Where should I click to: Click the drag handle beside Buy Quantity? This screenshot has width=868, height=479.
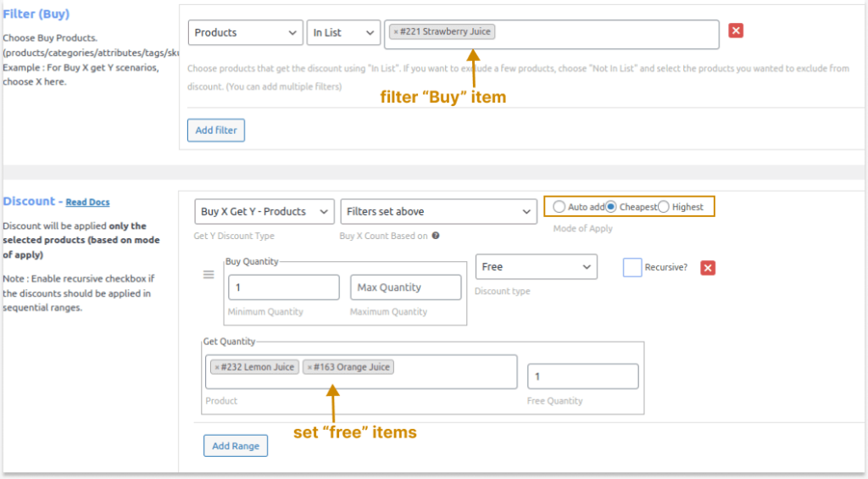pyautogui.click(x=209, y=275)
